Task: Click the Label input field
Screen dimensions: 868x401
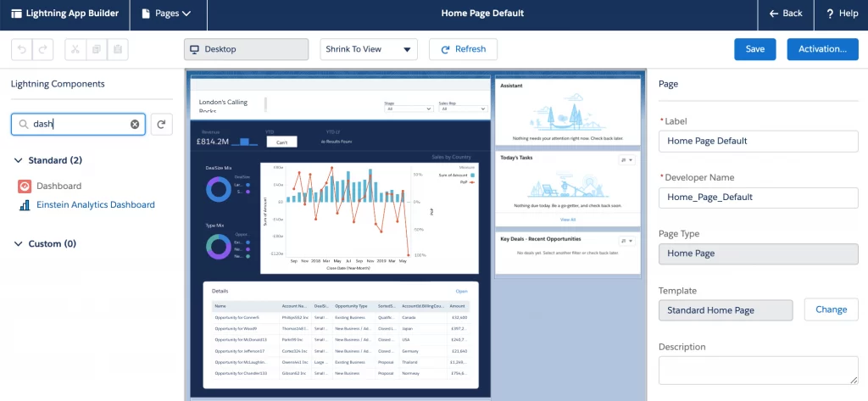Action: [x=759, y=142]
